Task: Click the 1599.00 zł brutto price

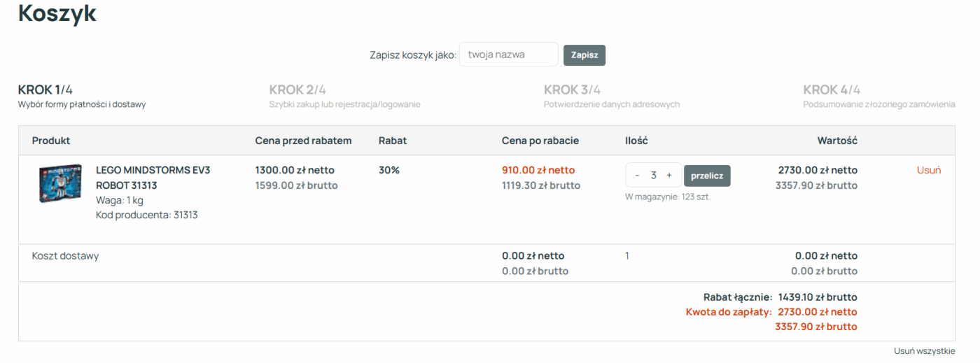Action: coord(297,185)
